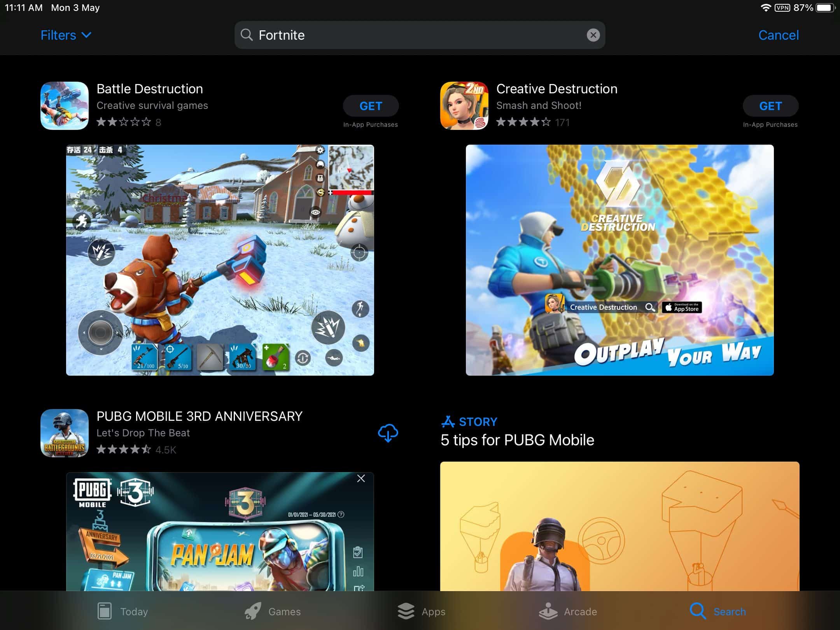This screenshot has height=630, width=840.
Task: Go to the Apps tab
Action: (x=422, y=611)
